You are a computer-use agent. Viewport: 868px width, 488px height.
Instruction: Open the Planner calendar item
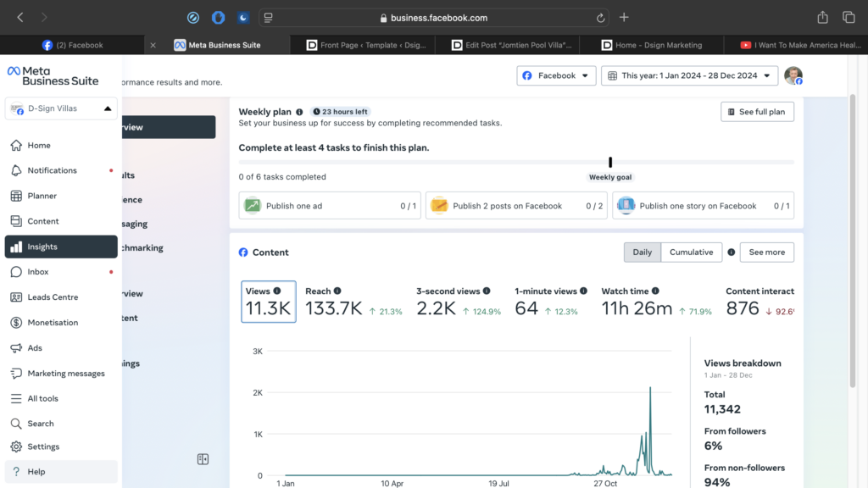(x=61, y=196)
